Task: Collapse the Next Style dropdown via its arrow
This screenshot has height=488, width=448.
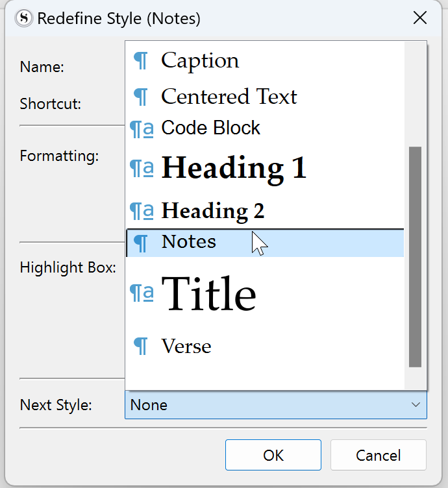Action: pos(416,405)
